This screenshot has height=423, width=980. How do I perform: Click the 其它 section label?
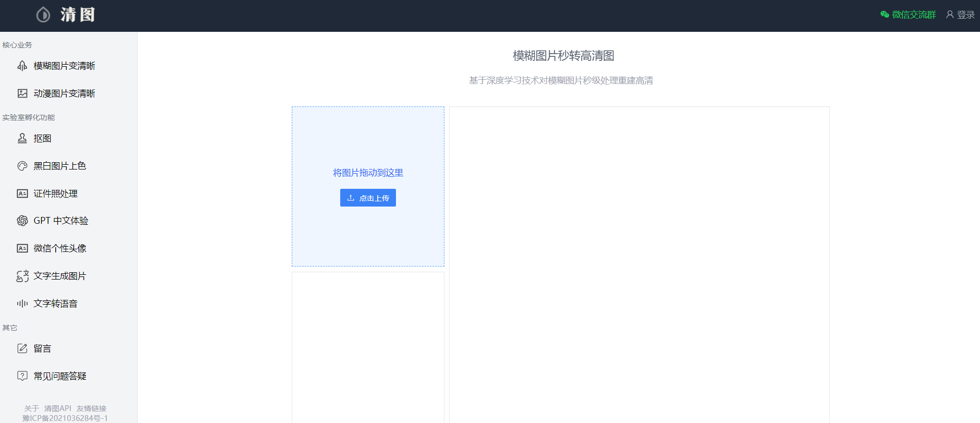tap(10, 328)
